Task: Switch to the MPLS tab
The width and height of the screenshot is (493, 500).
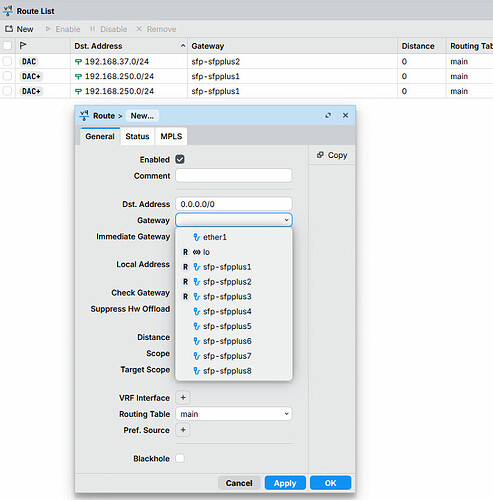Action: pyautogui.click(x=171, y=136)
